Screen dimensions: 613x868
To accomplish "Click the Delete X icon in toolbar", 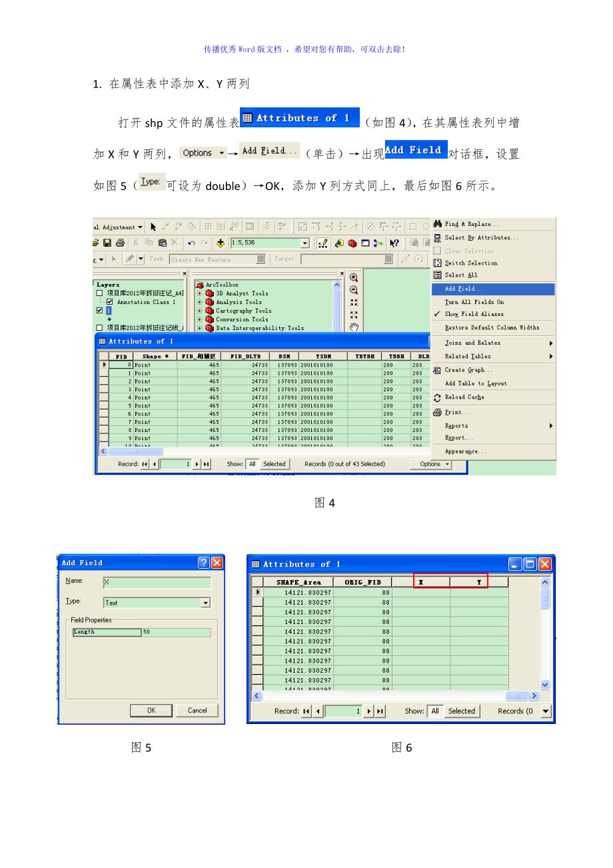I will point(175,243).
